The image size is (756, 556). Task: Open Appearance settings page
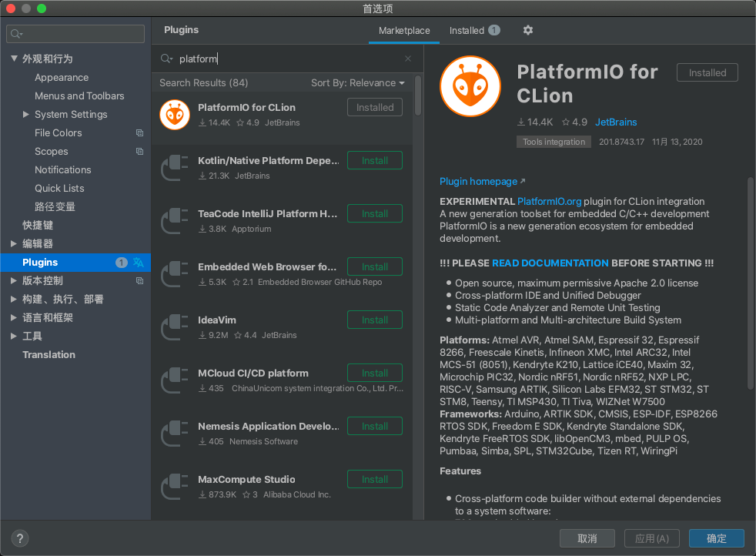[x=62, y=78]
